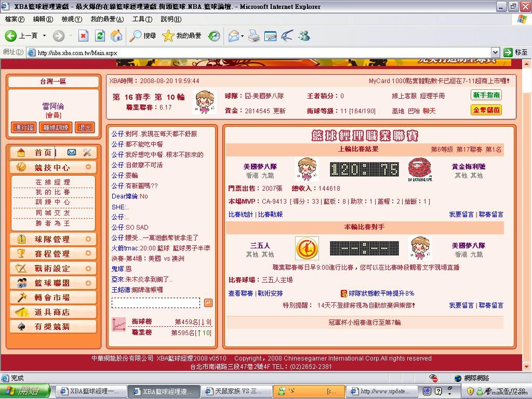532x399 pixels.
Task: Select 我的比賽 in sidebar
Action: (53, 192)
